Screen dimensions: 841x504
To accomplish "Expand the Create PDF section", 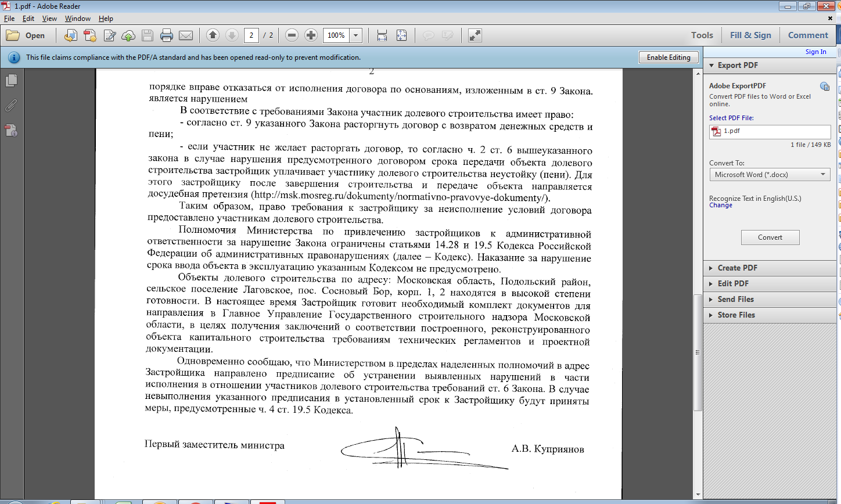I will (737, 268).
